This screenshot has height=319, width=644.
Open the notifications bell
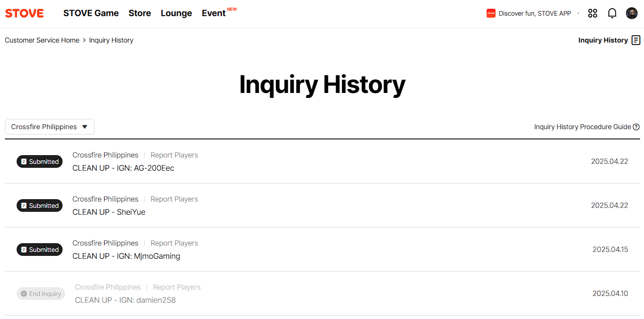[x=612, y=13]
